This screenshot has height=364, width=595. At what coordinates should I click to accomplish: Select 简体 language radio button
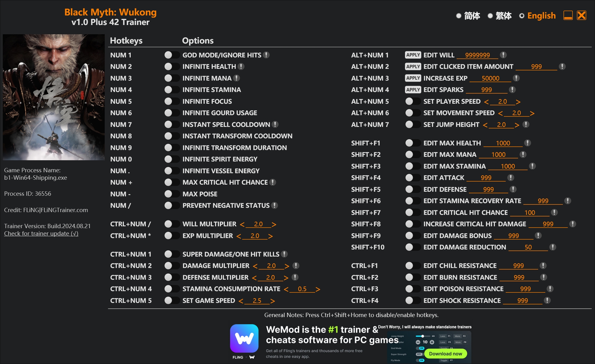point(458,16)
